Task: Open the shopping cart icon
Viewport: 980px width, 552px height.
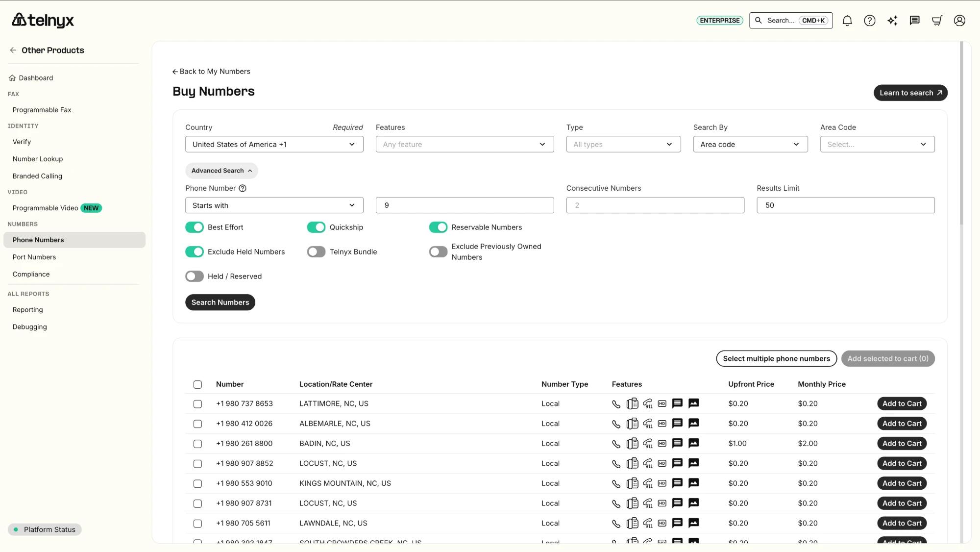Action: pos(937,21)
